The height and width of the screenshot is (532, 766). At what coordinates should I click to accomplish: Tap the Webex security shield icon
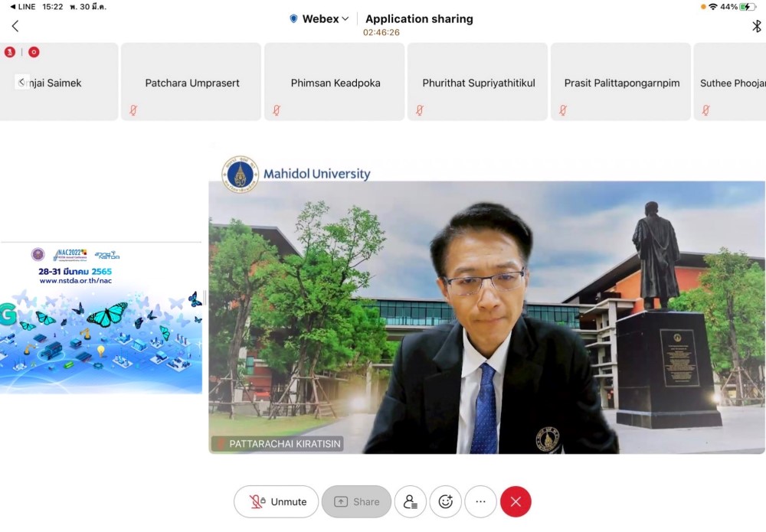point(293,19)
